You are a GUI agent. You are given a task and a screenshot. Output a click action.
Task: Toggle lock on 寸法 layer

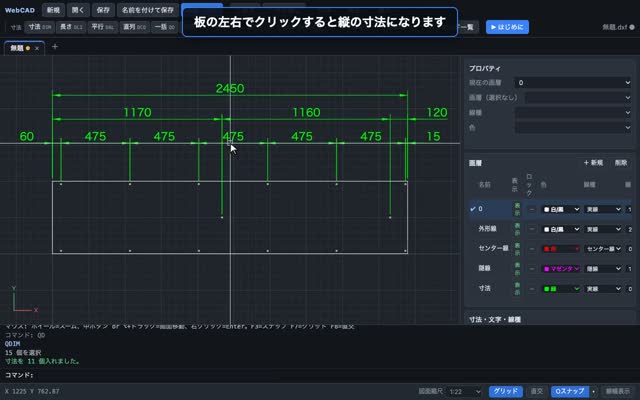point(531,289)
